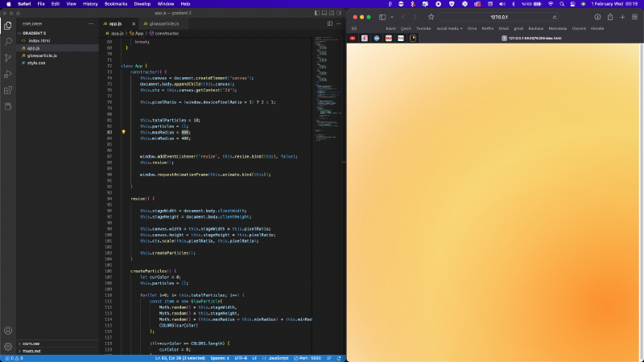Click the Drive bookmark link
This screenshot has width=644, height=362.
(472, 29)
